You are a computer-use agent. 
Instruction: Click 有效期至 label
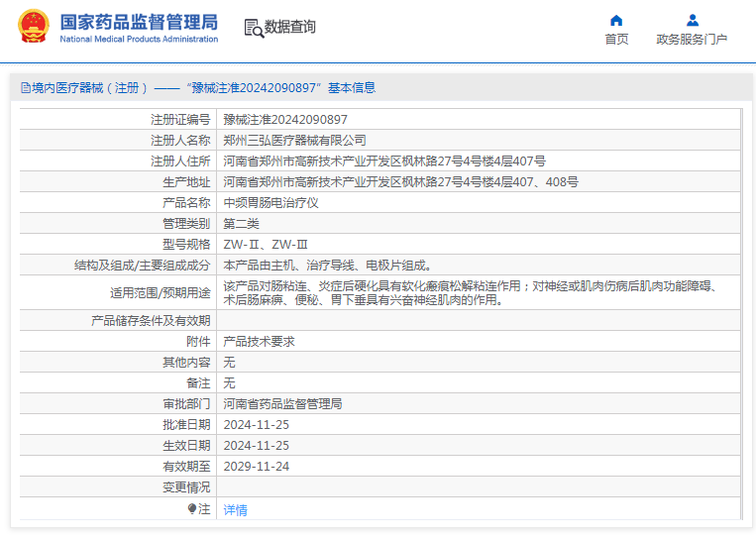click(186, 467)
